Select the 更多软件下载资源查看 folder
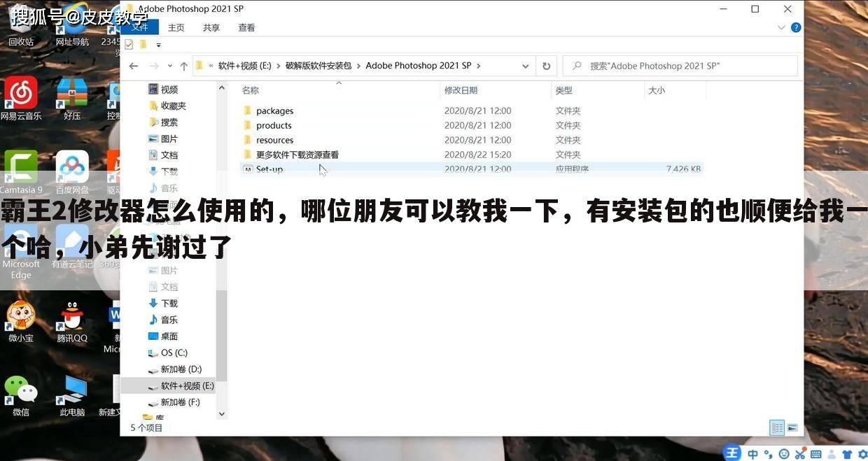 coord(297,155)
